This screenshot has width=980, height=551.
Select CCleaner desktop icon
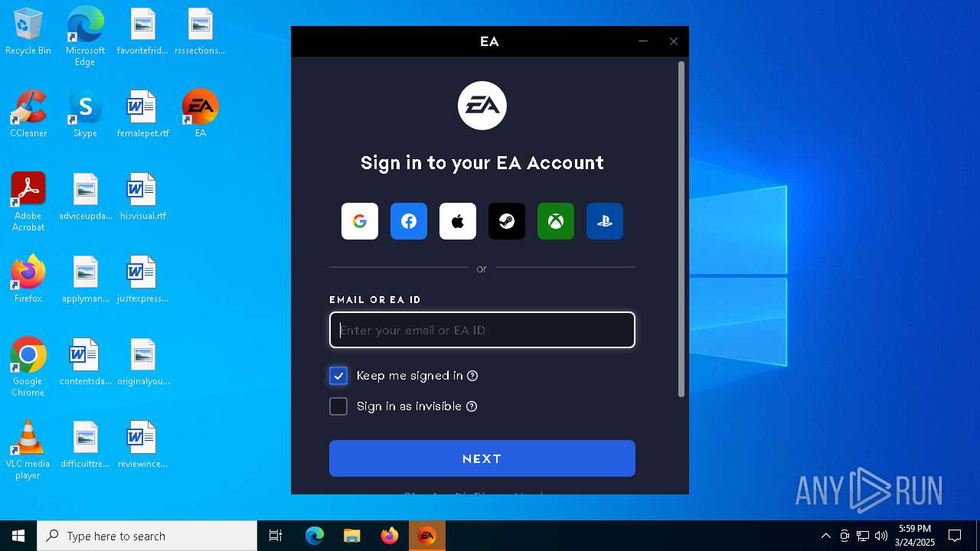pos(28,115)
